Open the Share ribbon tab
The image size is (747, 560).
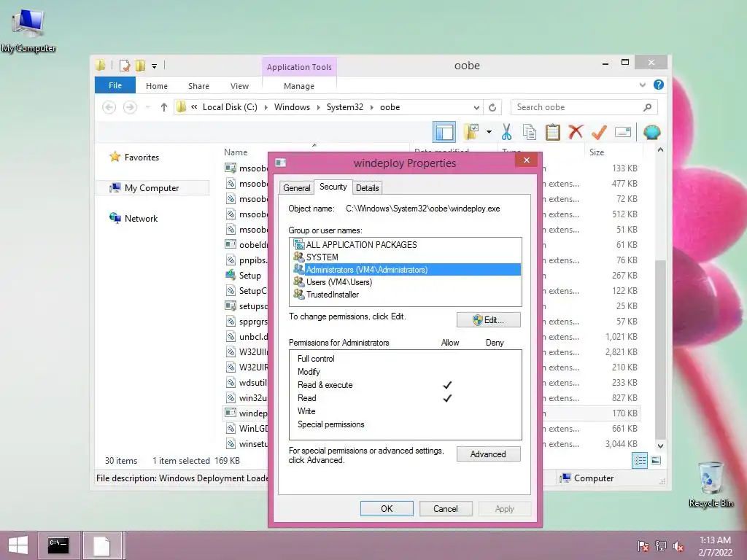[198, 86]
